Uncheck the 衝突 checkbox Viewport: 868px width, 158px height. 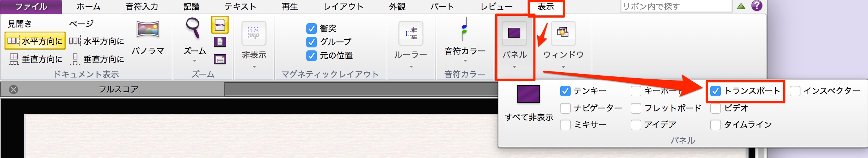[x=311, y=29]
